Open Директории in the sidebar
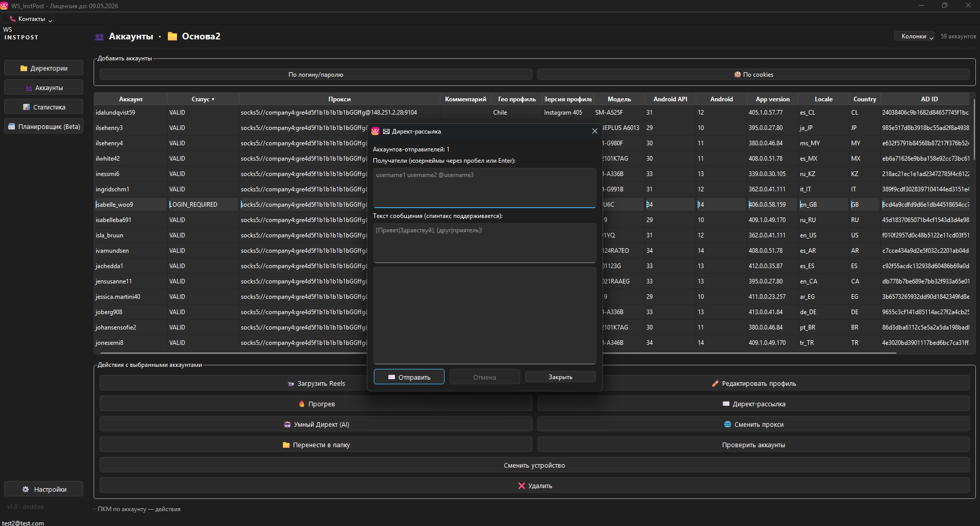Image resolution: width=980 pixels, height=526 pixels. 44,68
